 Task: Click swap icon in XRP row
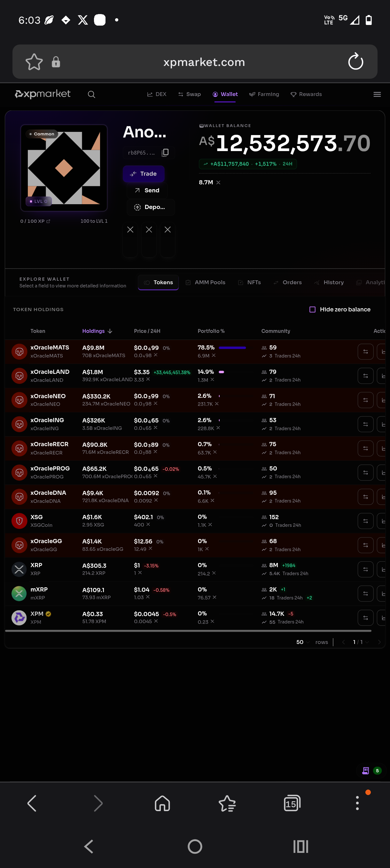point(365,569)
